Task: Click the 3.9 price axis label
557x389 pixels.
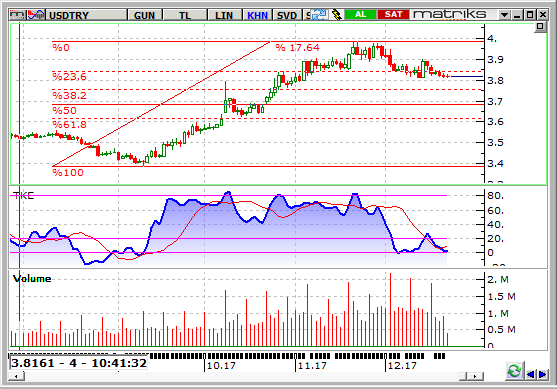Action: (x=495, y=59)
